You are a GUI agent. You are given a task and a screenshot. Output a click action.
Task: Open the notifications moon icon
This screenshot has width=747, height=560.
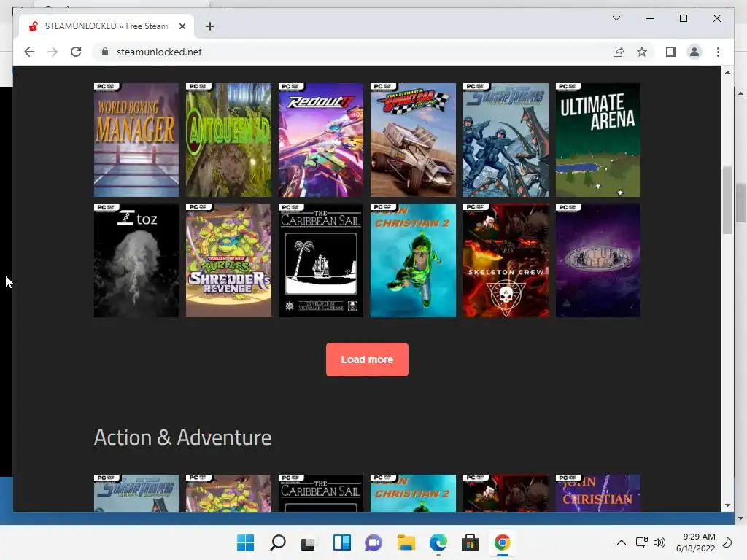coord(727,542)
